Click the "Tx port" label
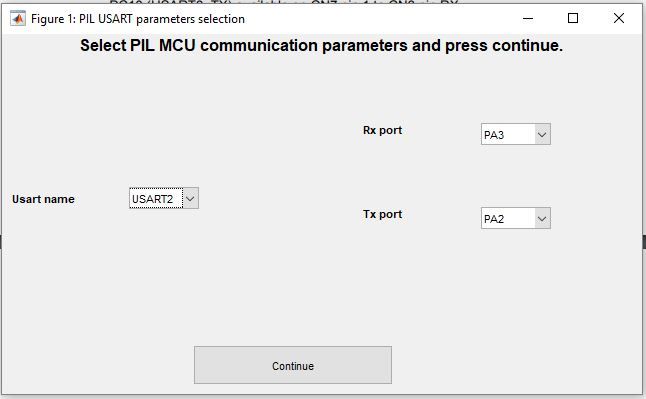The image size is (646, 399). click(x=382, y=214)
